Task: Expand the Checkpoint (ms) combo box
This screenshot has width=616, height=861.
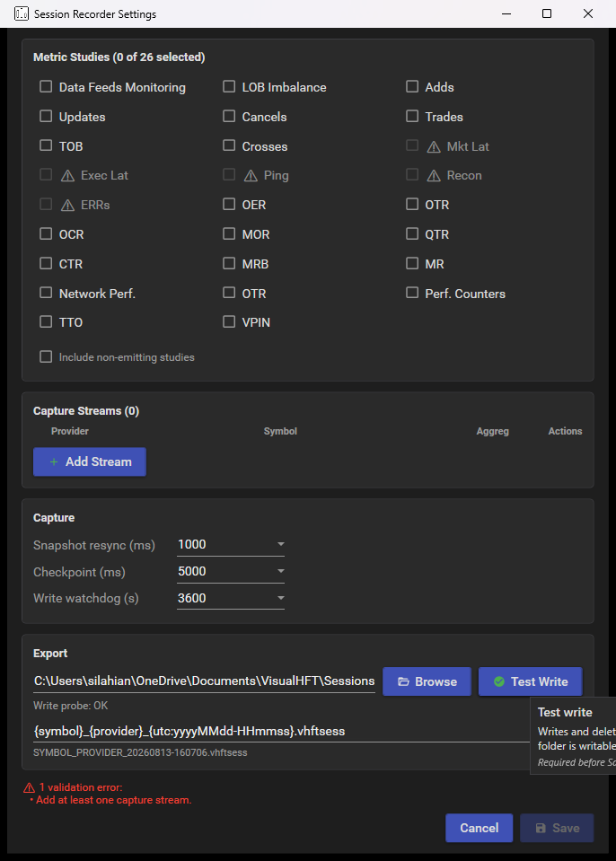Action: (x=231, y=571)
